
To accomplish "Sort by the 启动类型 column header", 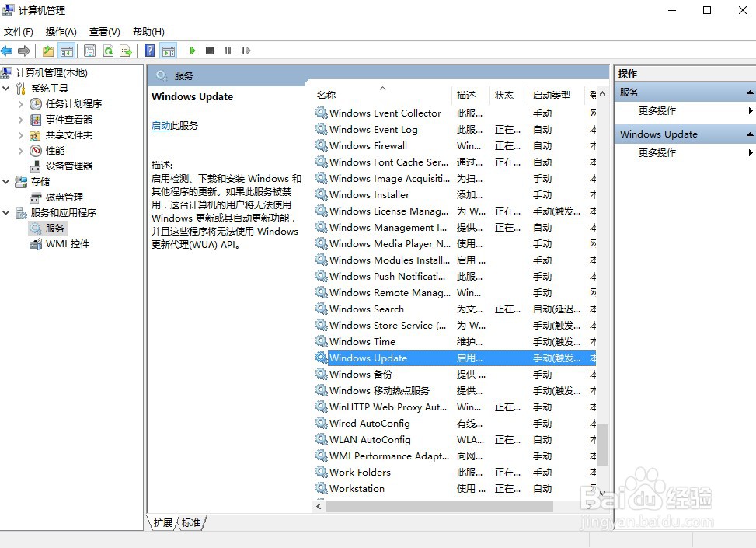I will (x=556, y=95).
